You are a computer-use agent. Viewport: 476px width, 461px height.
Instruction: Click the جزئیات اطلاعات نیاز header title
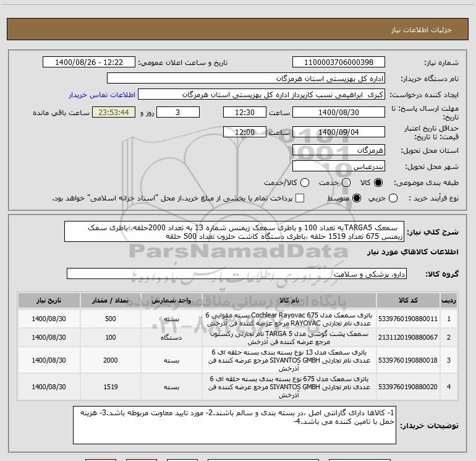click(x=422, y=30)
